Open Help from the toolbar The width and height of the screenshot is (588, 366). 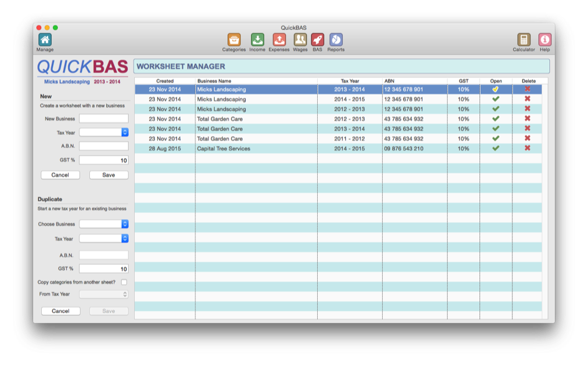[x=544, y=39]
